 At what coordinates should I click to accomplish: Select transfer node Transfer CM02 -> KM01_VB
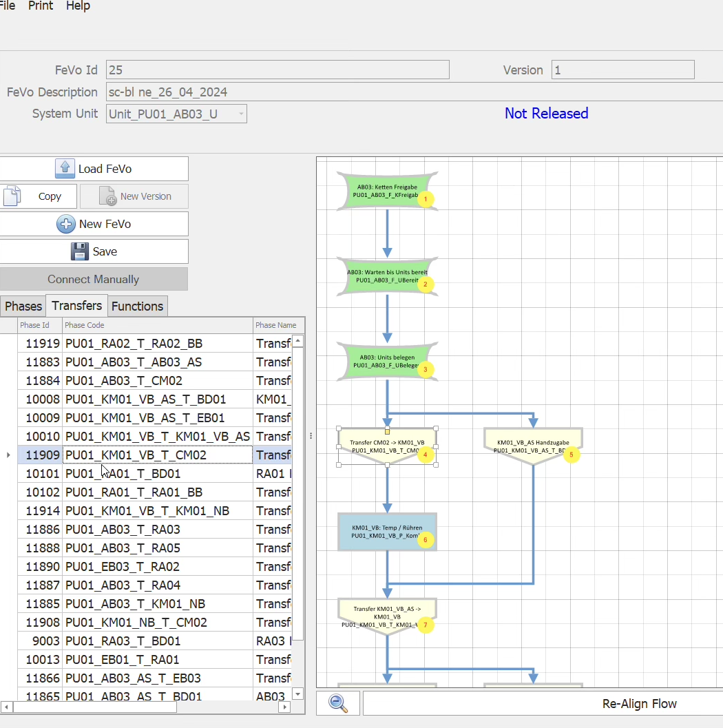click(x=386, y=446)
